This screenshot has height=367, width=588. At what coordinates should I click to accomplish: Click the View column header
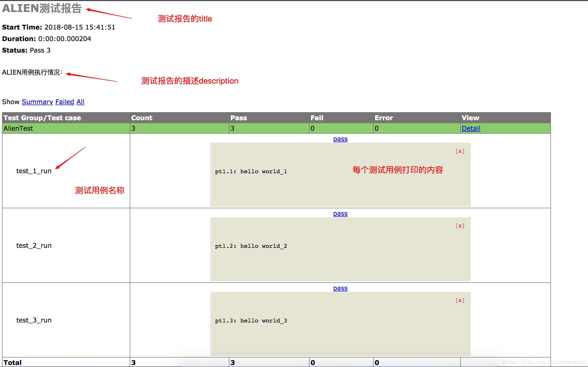(x=470, y=118)
